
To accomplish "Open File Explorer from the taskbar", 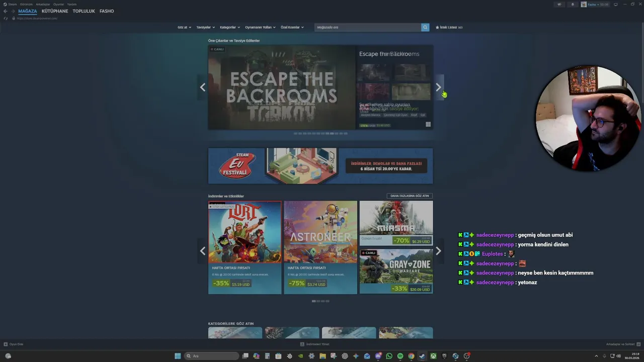I will [x=323, y=356].
